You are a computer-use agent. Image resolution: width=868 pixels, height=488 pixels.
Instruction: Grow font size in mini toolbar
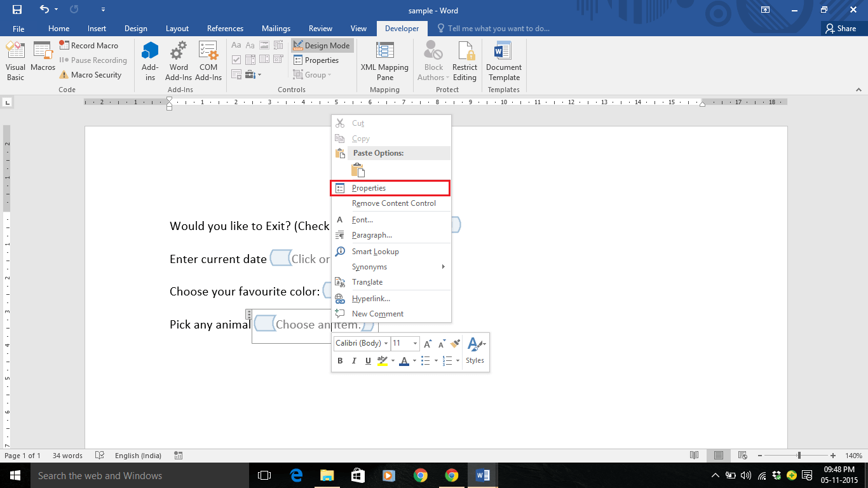(x=427, y=344)
